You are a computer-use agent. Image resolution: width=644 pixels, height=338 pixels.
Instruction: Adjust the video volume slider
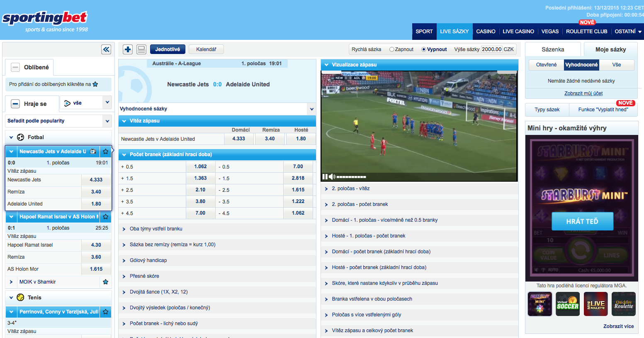351,177
